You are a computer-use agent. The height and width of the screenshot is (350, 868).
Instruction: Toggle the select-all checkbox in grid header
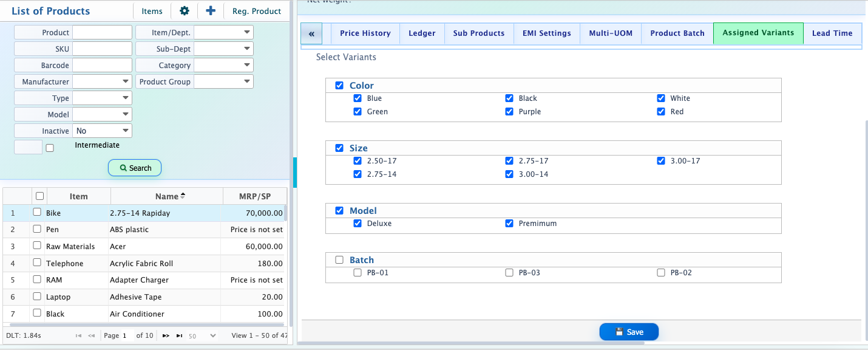pyautogui.click(x=40, y=196)
